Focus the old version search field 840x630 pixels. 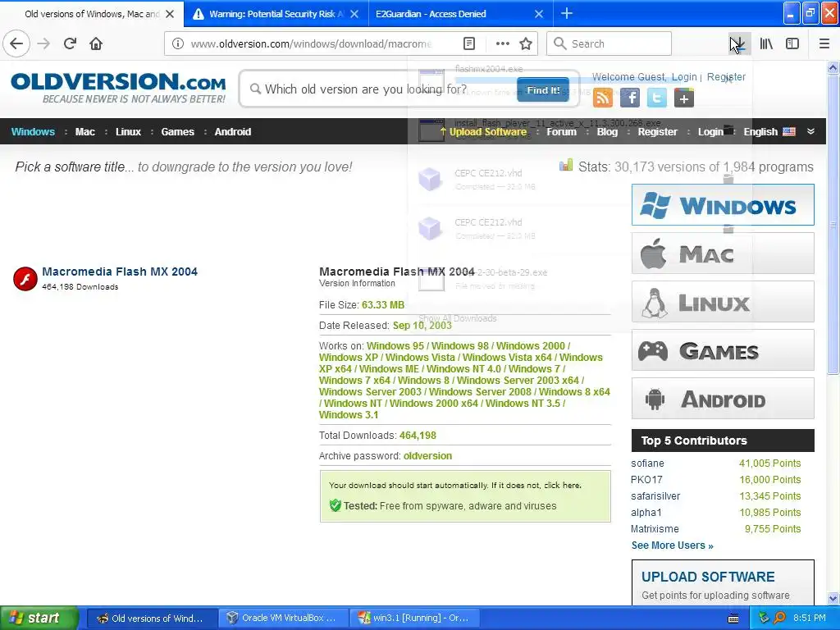coord(382,89)
